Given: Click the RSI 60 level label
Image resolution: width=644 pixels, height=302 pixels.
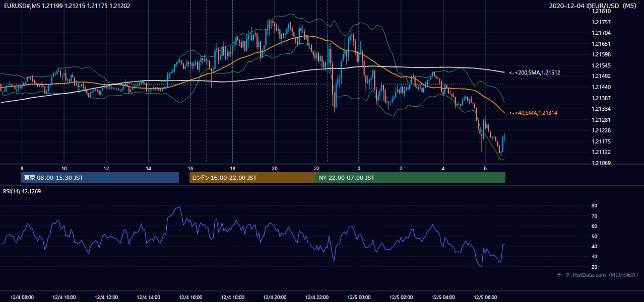Looking at the screenshot, I should coord(595,226).
